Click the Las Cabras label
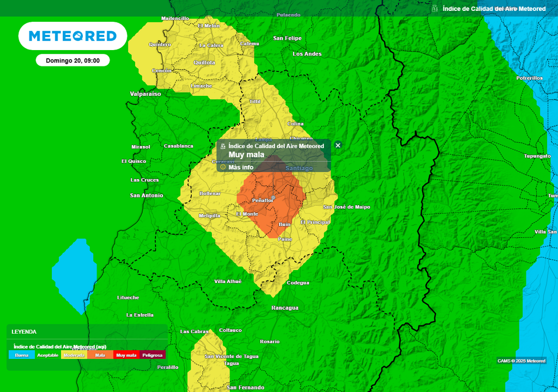This screenshot has height=392, width=558. pyautogui.click(x=195, y=332)
